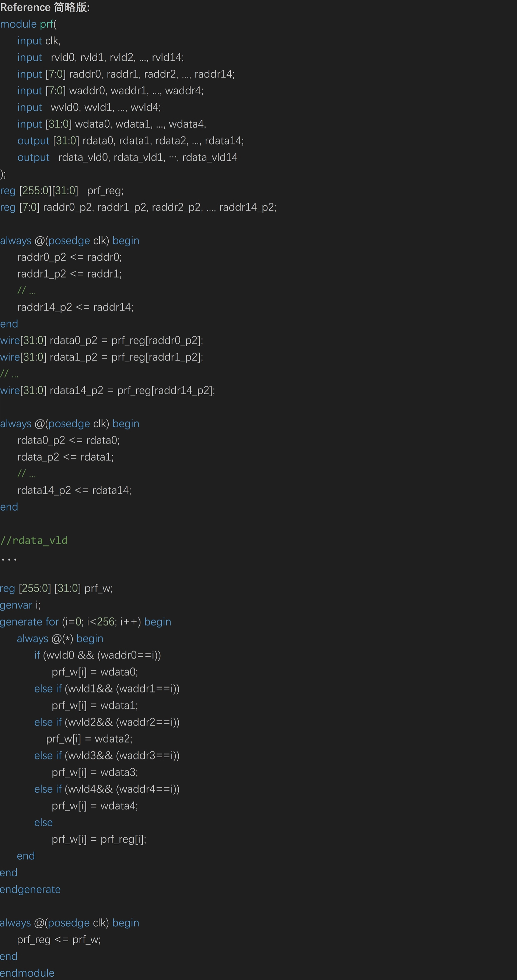Click 'raddr14_p2 <= raddr14;' statement
The height and width of the screenshot is (980, 517).
pos(75,307)
